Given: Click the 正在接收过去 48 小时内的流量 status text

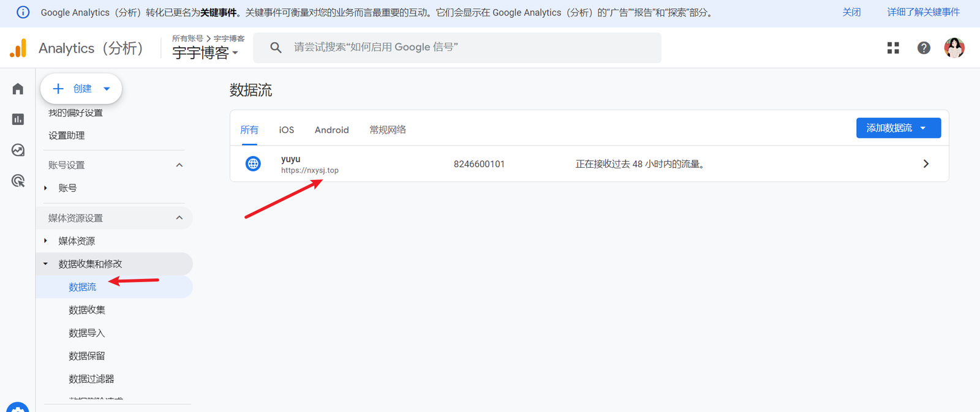Looking at the screenshot, I should point(640,164).
